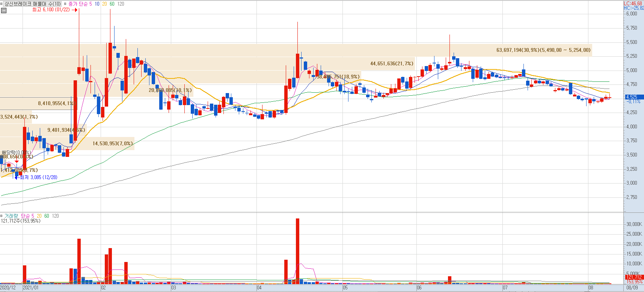The width and height of the screenshot is (644, 292).
Task: Click the 3,500 price axis label
Action: pyautogui.click(x=632, y=155)
